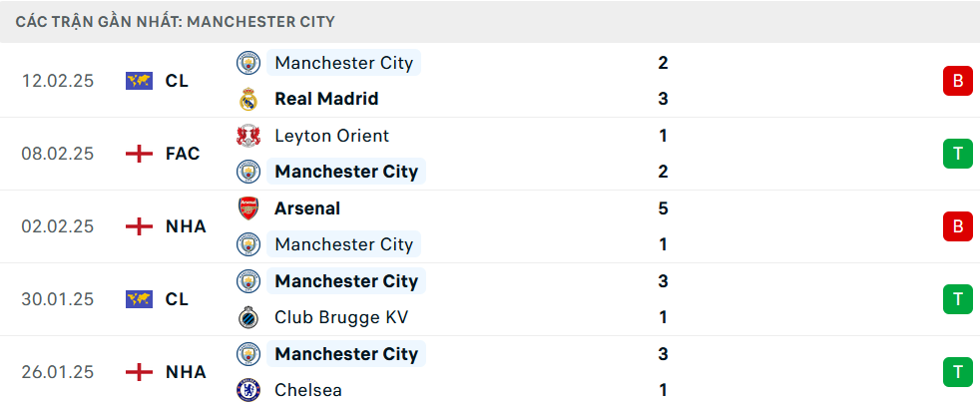
Task: Click red B result badge for Real Madrid match
Action: (x=957, y=81)
